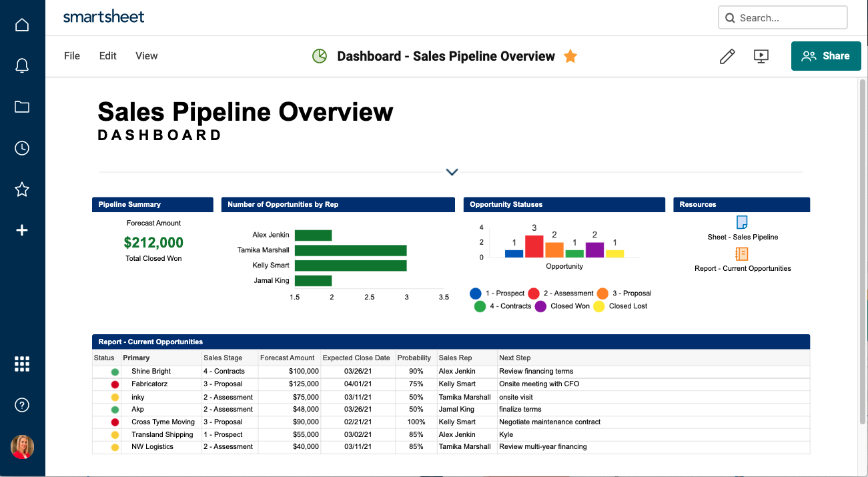Image resolution: width=868 pixels, height=477 pixels.
Task: Open the Help question mark icon
Action: 22,405
